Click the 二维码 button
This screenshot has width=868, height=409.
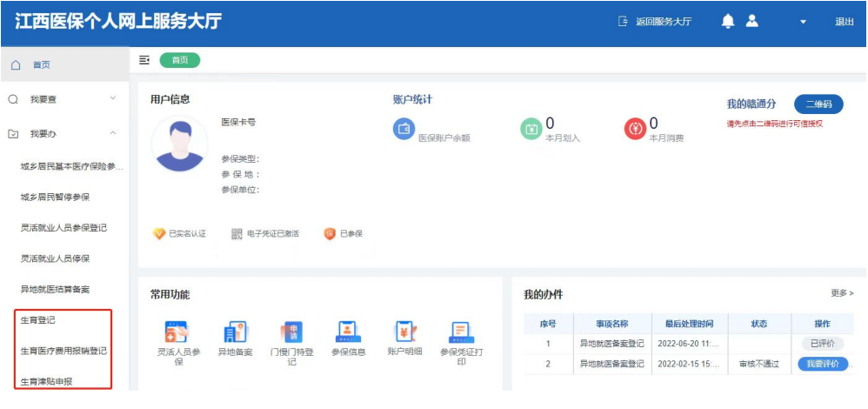point(818,104)
